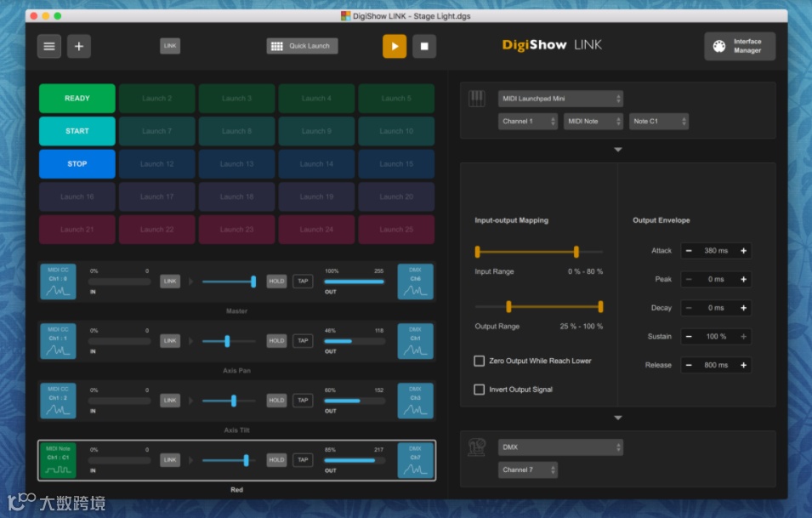Viewport: 812px width, 518px height.
Task: Trigger the STOP launch pad
Action: (77, 163)
